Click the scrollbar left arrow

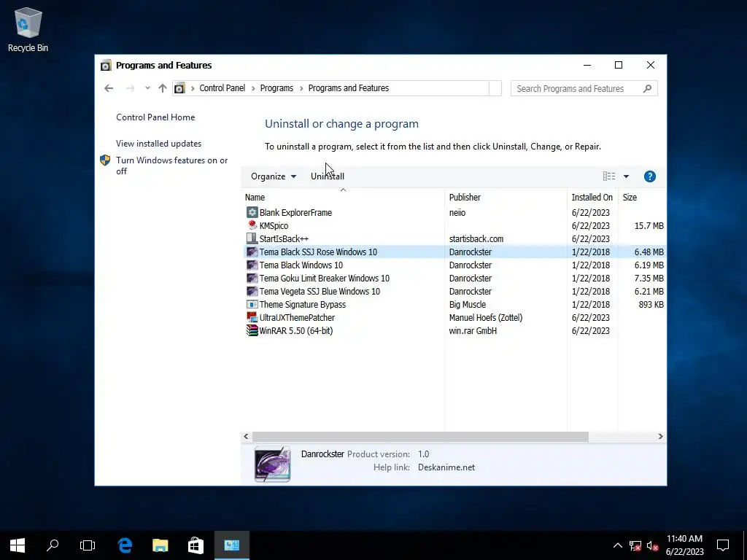tap(246, 436)
